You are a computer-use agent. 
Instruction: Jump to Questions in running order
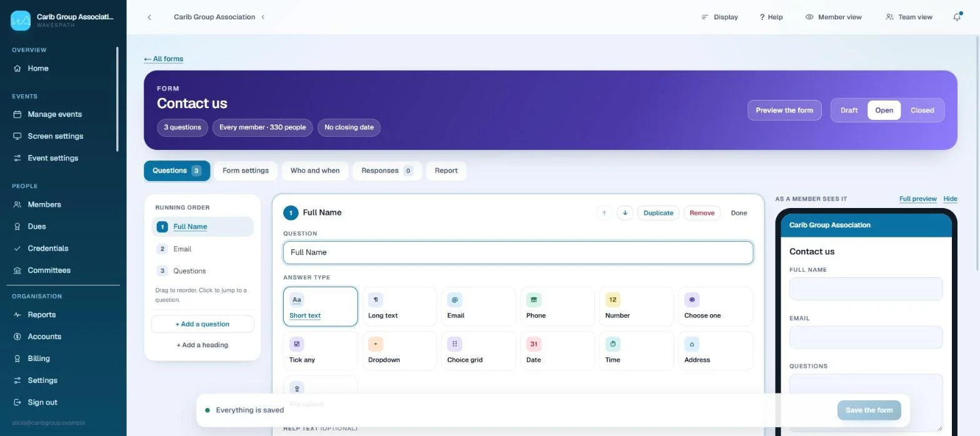click(x=202, y=270)
